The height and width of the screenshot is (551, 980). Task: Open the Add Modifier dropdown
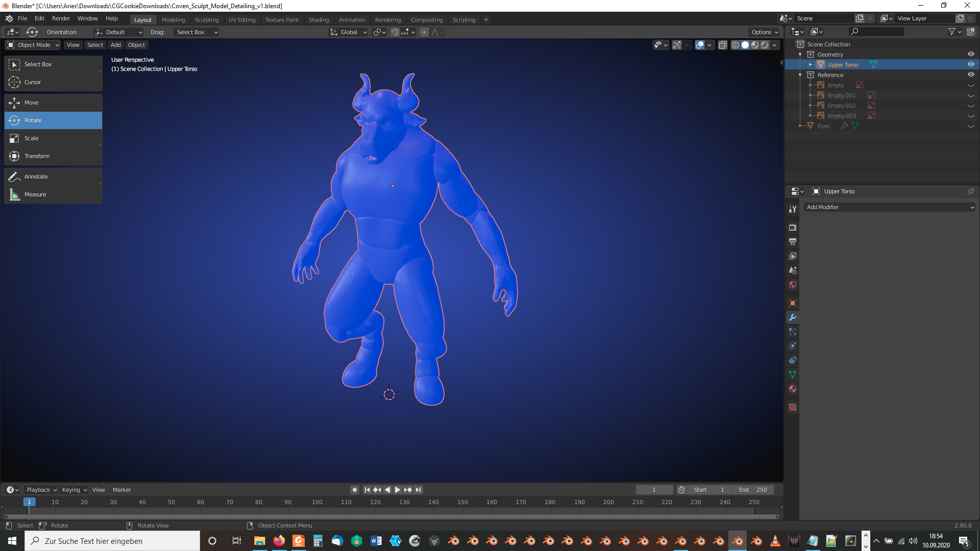pos(890,207)
